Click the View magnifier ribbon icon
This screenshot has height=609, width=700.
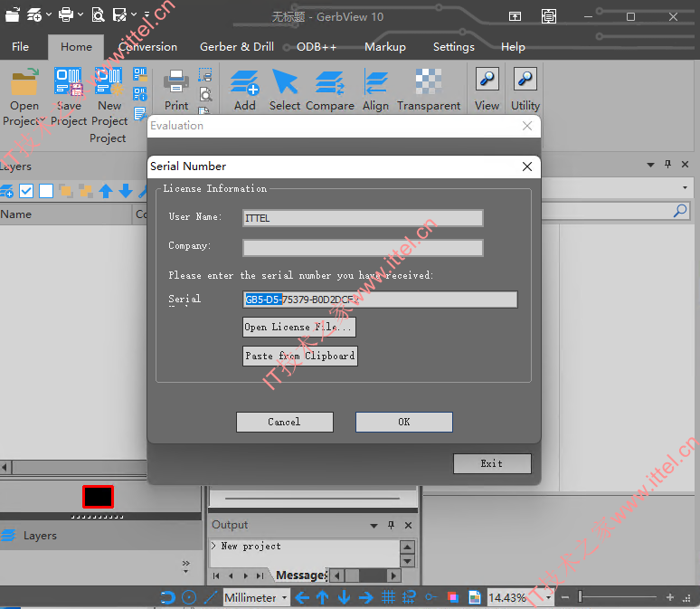pos(487,79)
